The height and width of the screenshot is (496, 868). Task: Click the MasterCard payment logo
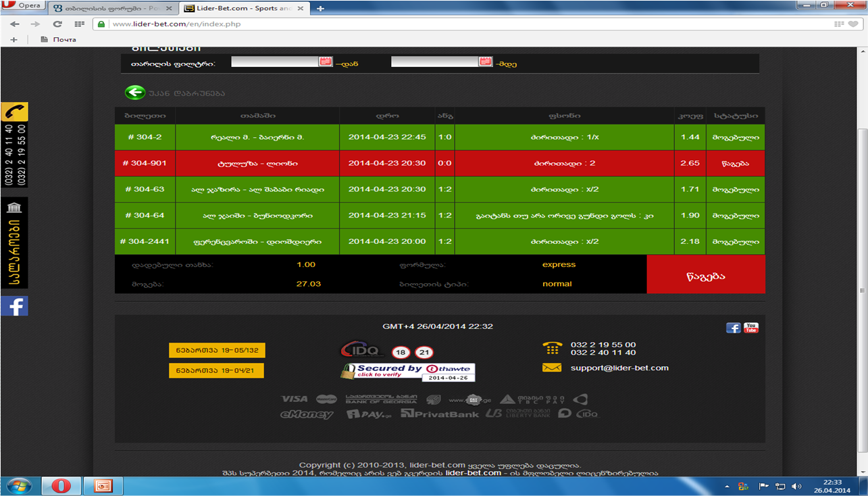[x=326, y=399]
